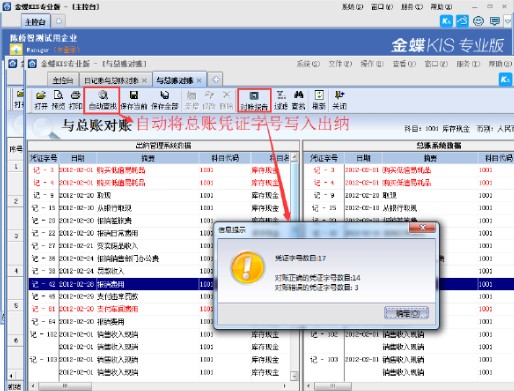Click the smiley face icon top right
The image size is (514, 391).
(x=478, y=21)
